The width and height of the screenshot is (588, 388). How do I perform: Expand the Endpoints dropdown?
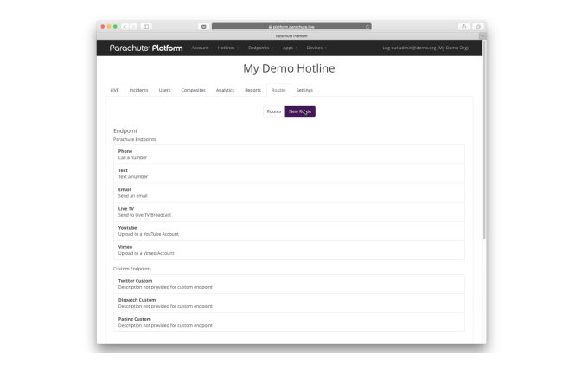point(260,48)
